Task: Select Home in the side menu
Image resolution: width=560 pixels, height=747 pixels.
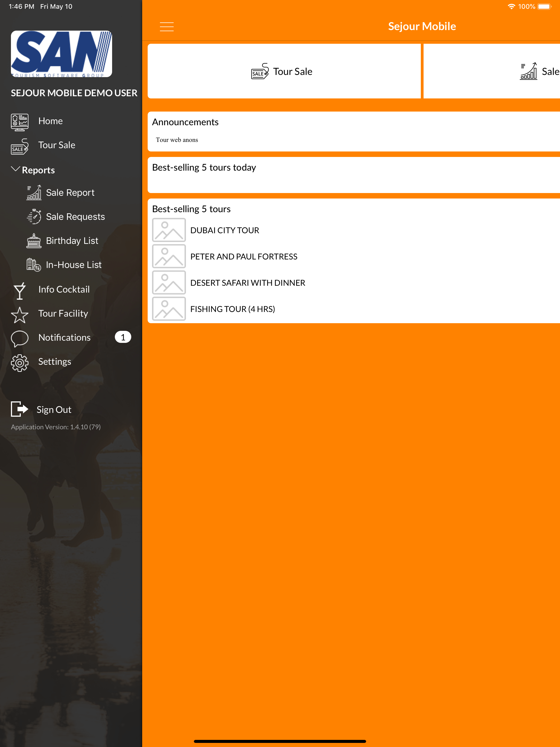Action: (51, 121)
